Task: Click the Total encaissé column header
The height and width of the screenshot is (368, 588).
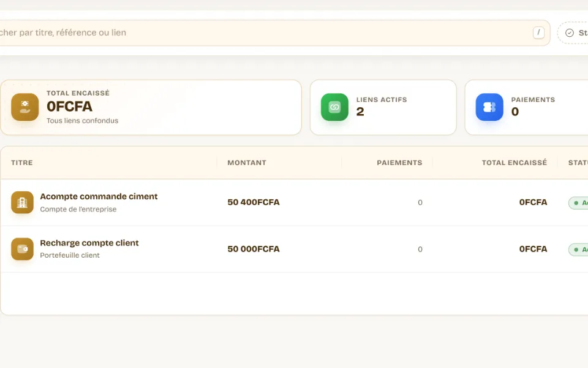Action: pos(514,163)
